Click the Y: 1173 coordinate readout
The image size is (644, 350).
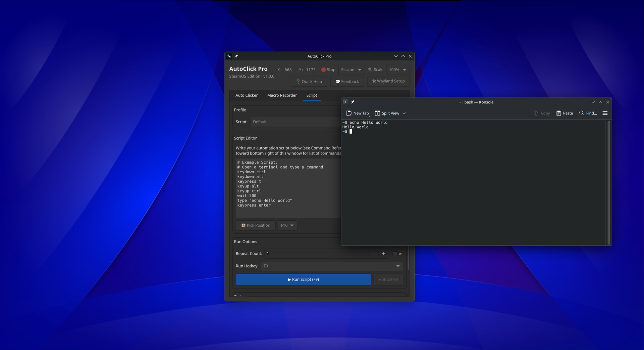click(307, 70)
